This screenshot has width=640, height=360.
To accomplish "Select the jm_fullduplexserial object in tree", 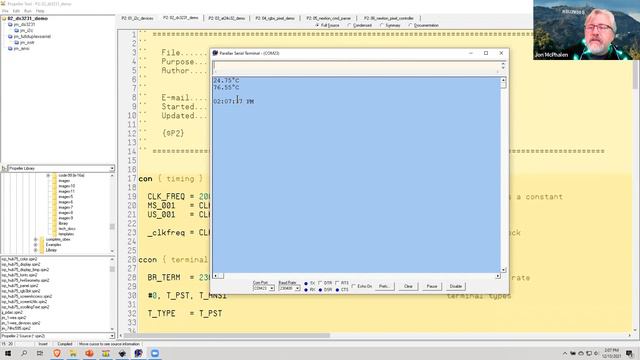I will 32,36.
